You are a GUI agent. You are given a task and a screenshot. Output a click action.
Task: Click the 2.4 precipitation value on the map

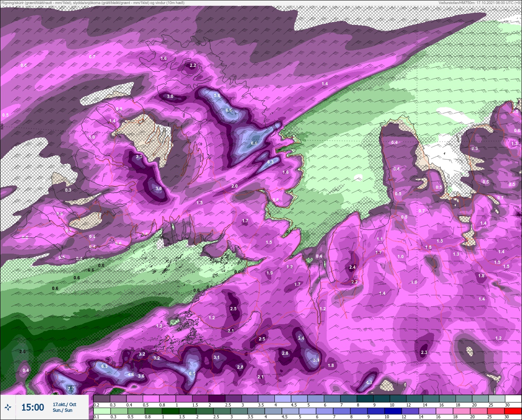click(353, 267)
